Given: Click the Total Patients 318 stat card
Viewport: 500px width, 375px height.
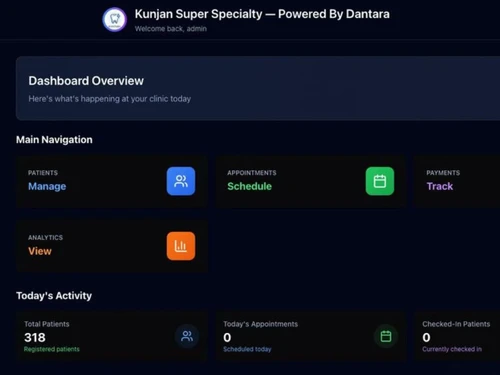Looking at the screenshot, I should [112, 336].
